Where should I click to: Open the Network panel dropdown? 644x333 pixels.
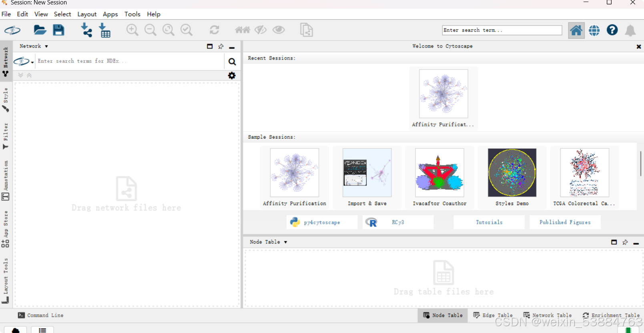click(34, 46)
